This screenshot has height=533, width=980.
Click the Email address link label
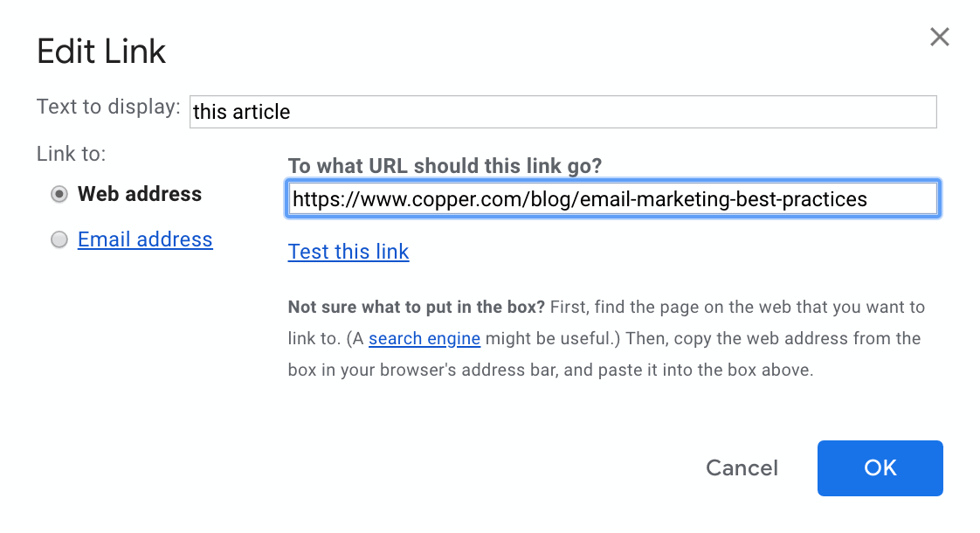(x=145, y=239)
